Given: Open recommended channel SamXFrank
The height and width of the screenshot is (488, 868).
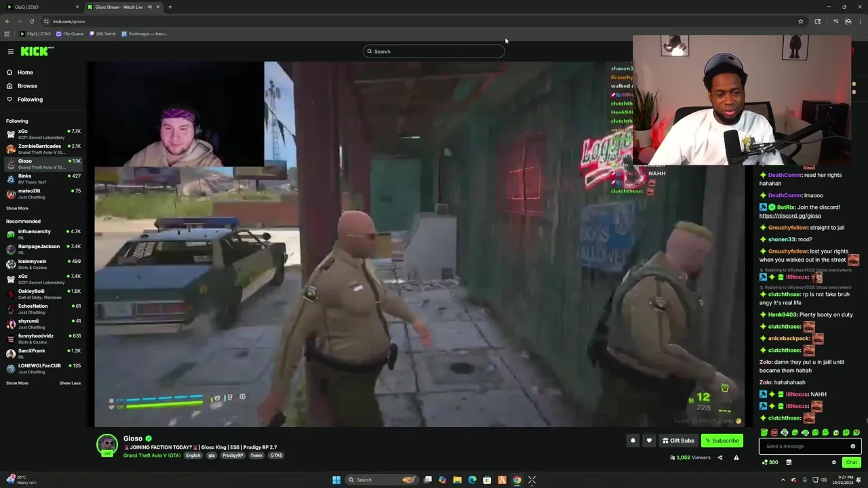Looking at the screenshot, I should 43,354.
